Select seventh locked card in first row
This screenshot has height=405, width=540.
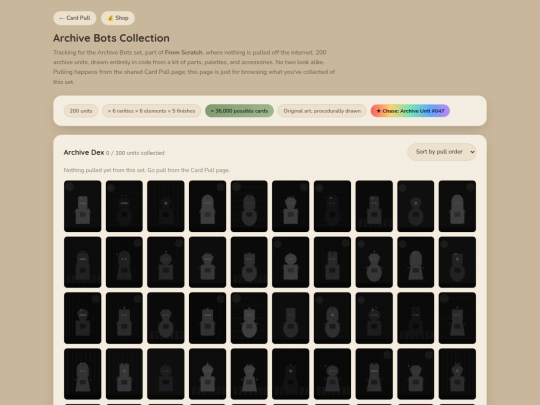pos(332,206)
